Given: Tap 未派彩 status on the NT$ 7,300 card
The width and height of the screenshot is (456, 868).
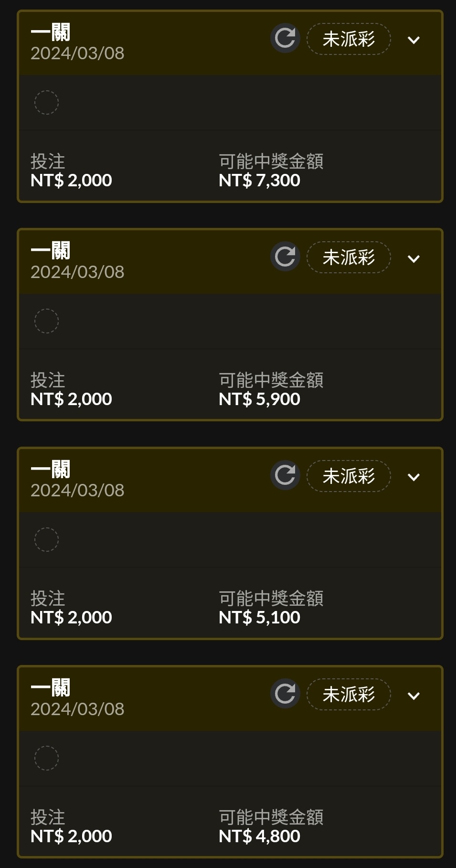Looking at the screenshot, I should click(x=349, y=39).
